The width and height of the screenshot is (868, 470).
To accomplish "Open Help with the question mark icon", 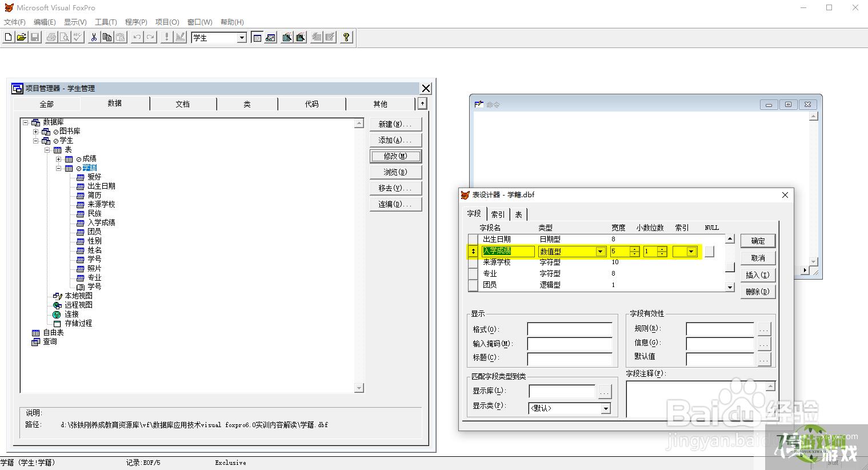I will [346, 37].
